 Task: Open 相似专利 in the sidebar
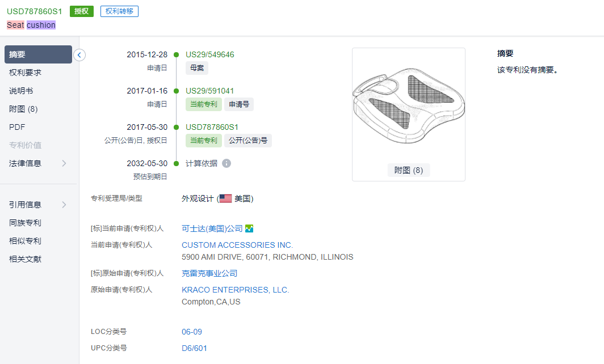point(25,241)
